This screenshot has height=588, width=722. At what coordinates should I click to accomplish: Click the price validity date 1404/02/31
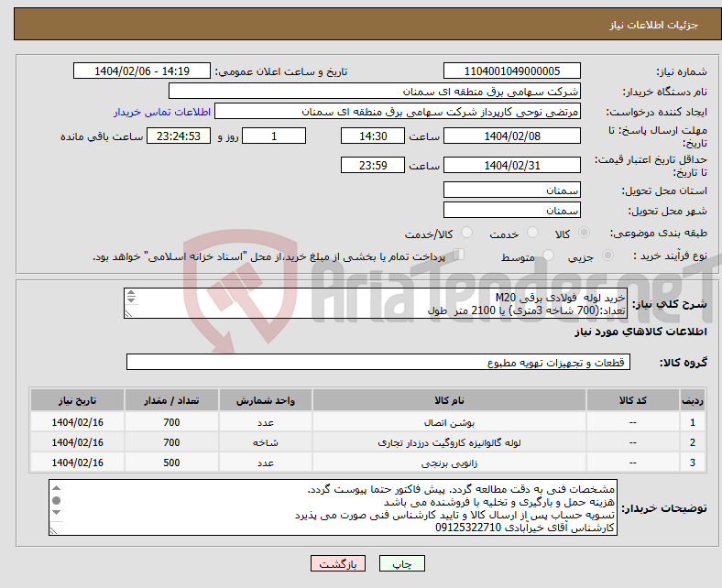pos(512,165)
